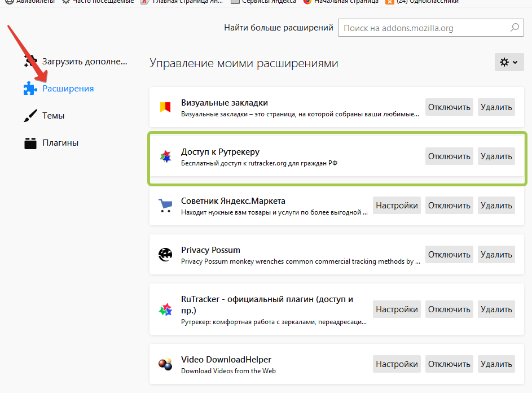Viewport: 532px width, 393px height.
Task: Click 'Найти больше расширений' label
Action: click(279, 28)
